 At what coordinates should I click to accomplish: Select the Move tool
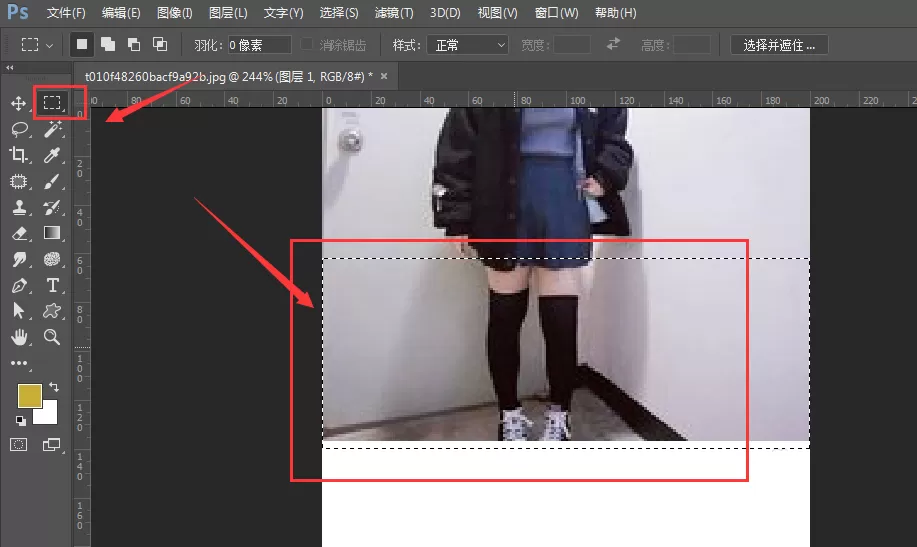tap(18, 104)
